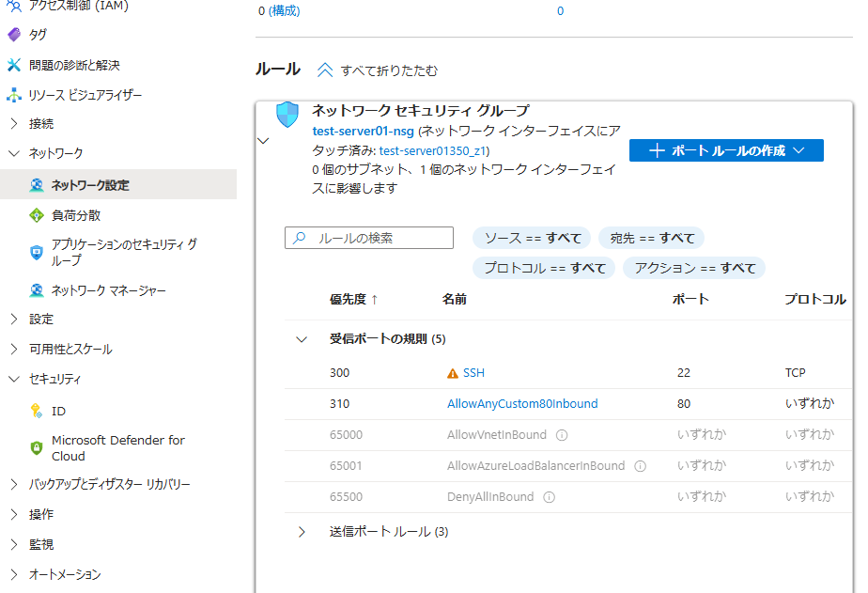This screenshot has height=593, width=868.
Task: Click the purple タグ icon
Action: (14, 35)
